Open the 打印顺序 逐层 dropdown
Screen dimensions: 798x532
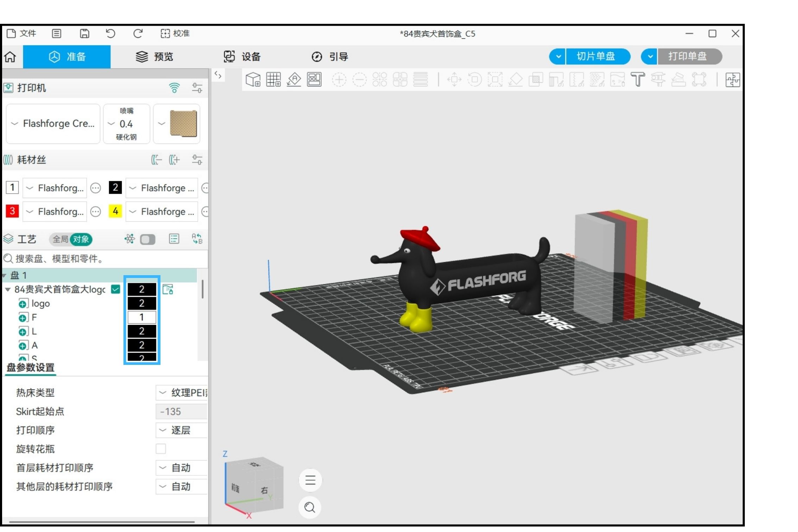tap(182, 430)
